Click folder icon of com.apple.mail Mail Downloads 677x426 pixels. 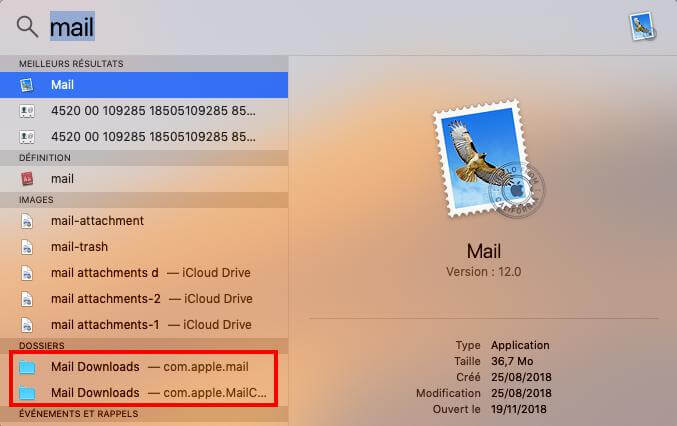[x=27, y=367]
